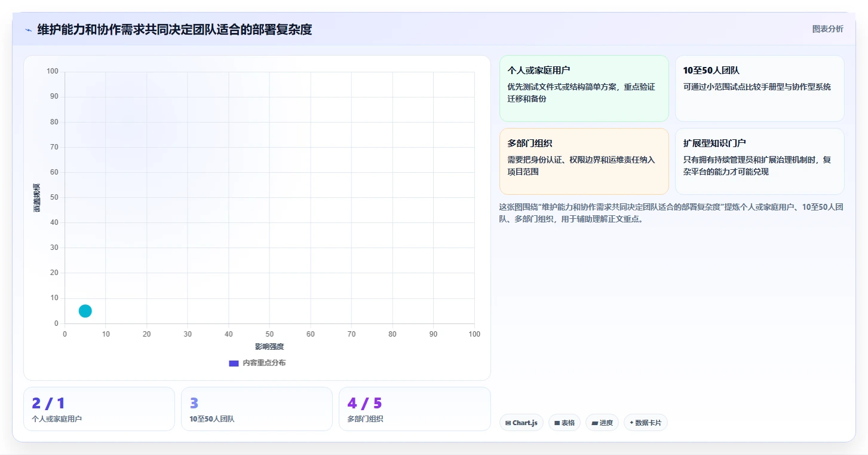This screenshot has height=455, width=868.
Task: Click the 表格 tag chip
Action: click(564, 423)
